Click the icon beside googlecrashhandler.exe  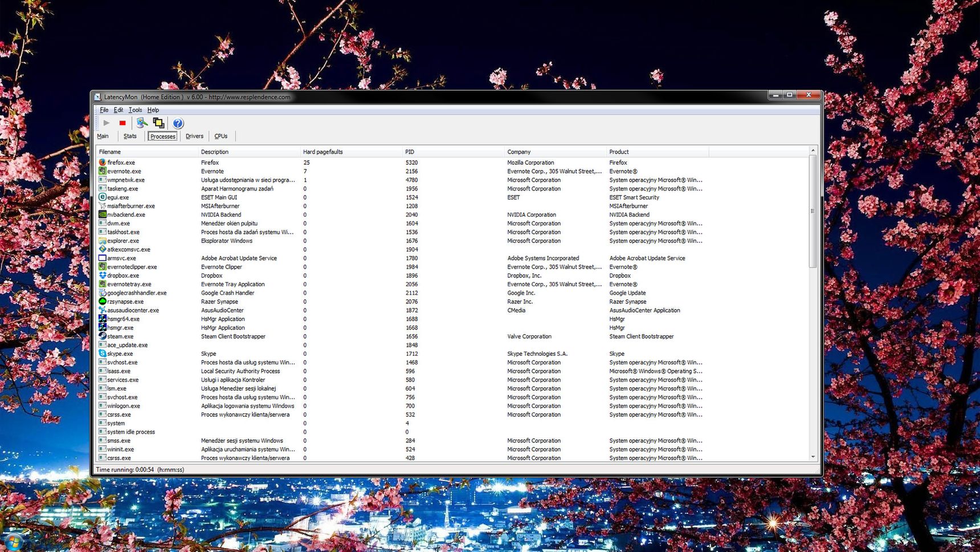(x=103, y=293)
